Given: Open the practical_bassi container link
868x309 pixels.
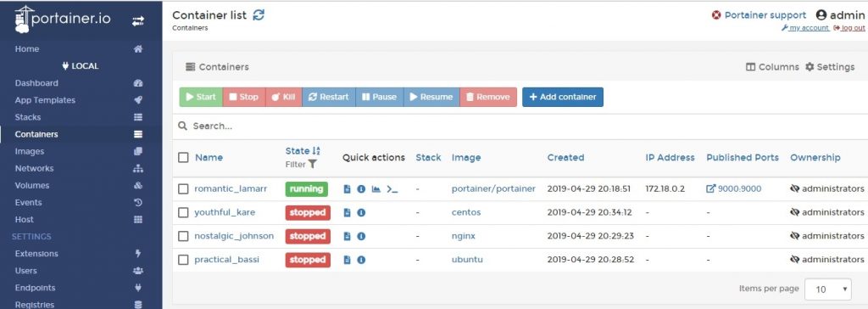Looking at the screenshot, I should [226, 260].
